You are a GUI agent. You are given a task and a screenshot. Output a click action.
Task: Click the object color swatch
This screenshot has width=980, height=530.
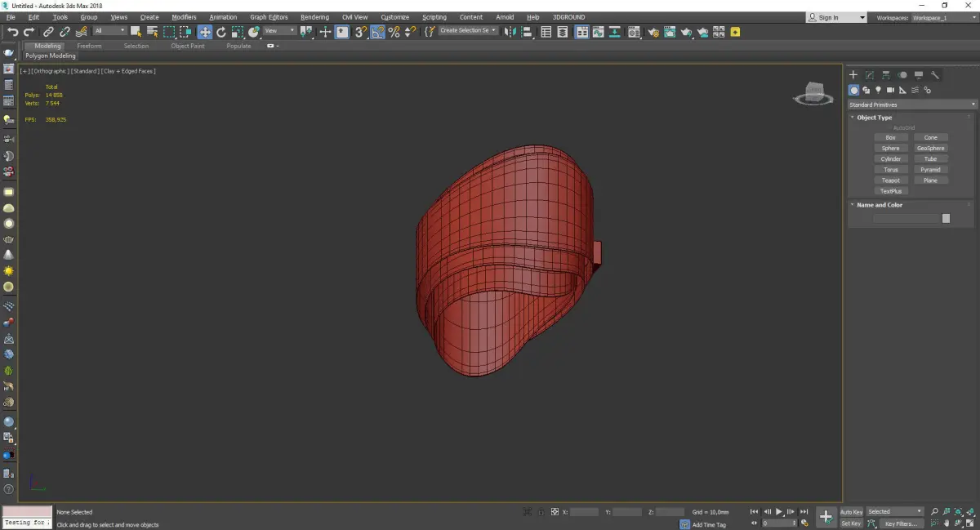click(946, 218)
